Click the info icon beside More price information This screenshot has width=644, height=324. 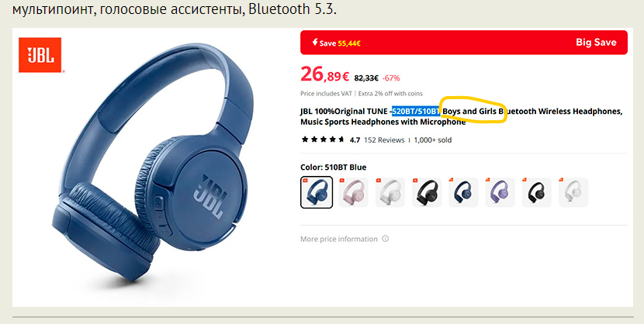pyautogui.click(x=386, y=239)
